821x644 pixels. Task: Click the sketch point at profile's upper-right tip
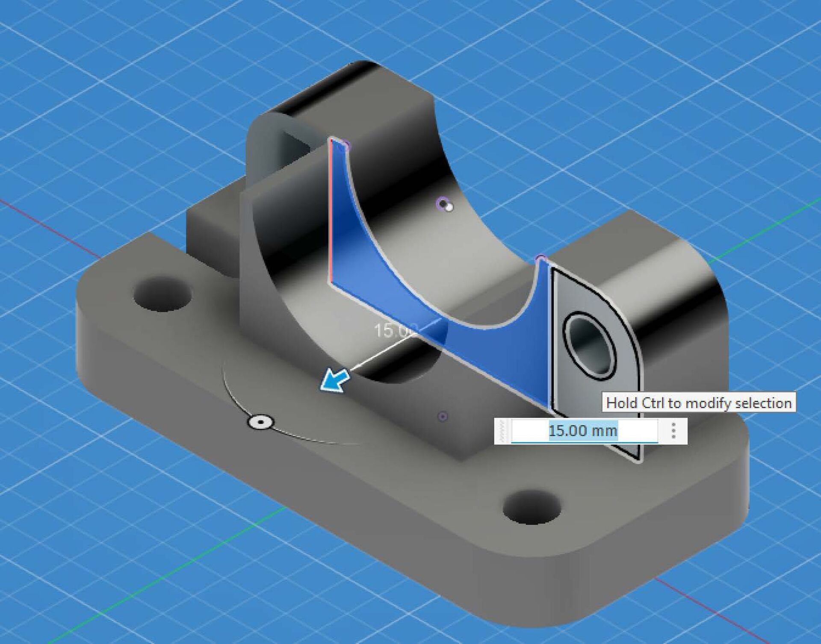tap(541, 258)
